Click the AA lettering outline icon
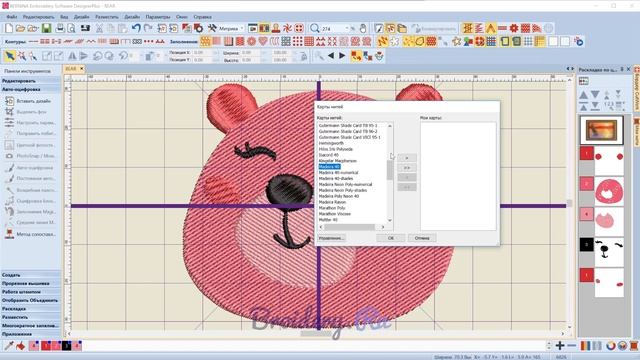The image size is (640, 360). (160, 41)
